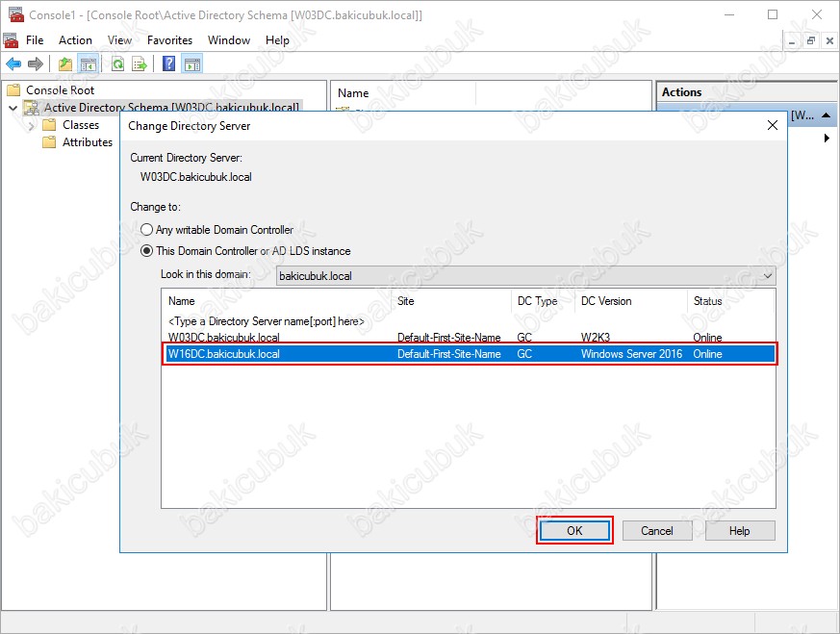Click the Console1 title bar application icon

[16, 14]
